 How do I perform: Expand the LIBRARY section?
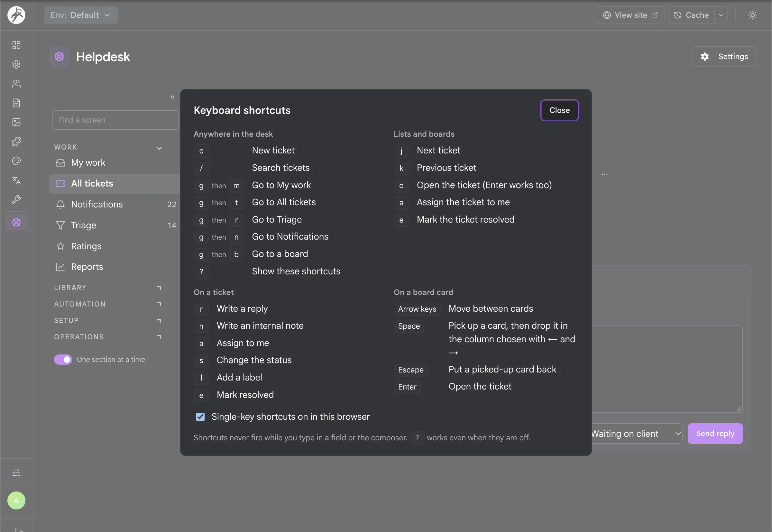tap(108, 288)
